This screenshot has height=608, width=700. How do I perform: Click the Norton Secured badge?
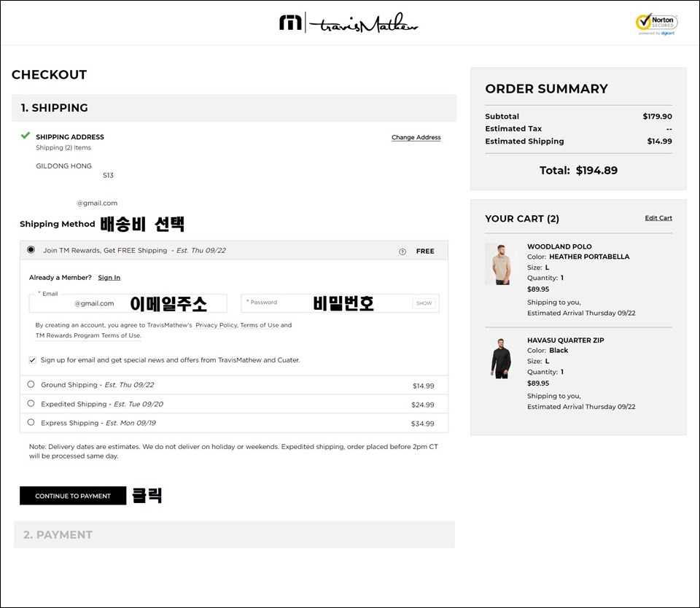point(657,23)
